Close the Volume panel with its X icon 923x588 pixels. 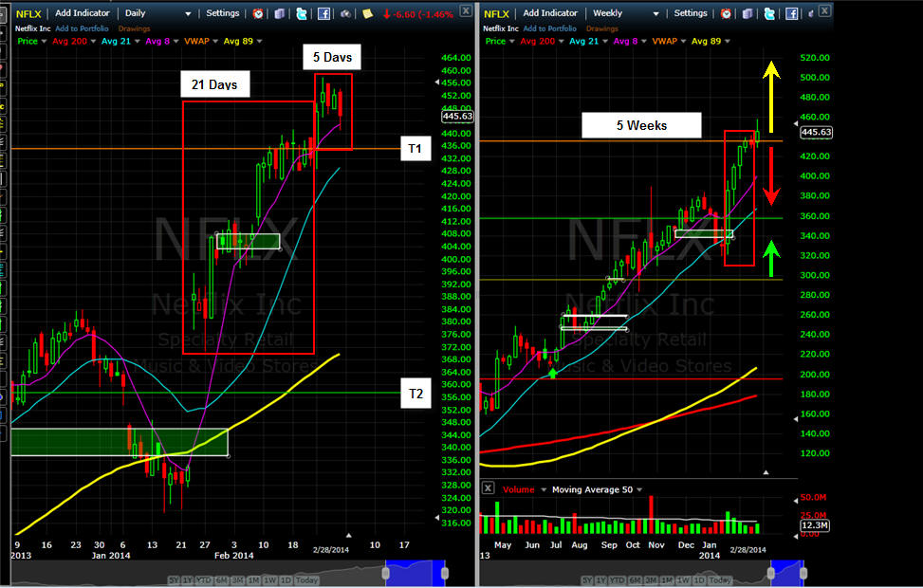tap(488, 487)
